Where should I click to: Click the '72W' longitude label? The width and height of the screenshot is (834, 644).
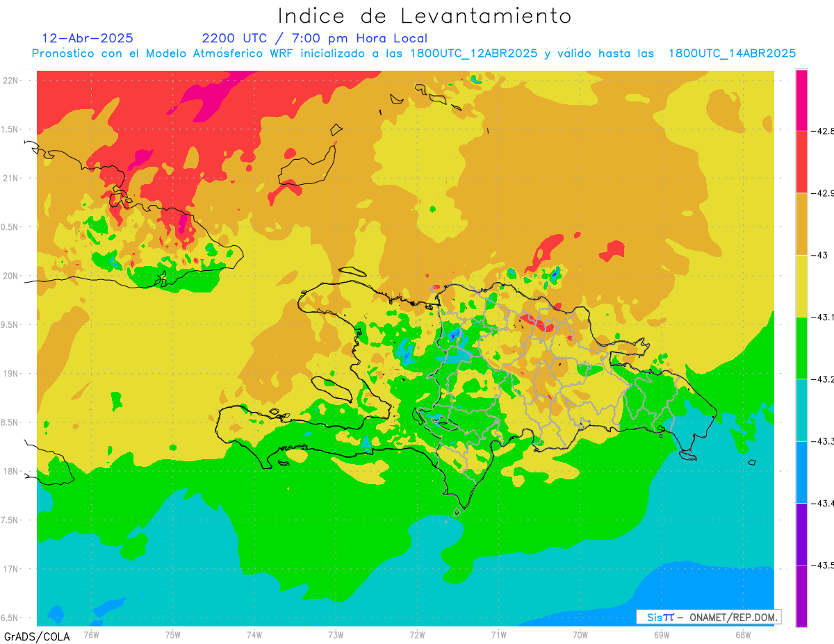pos(417,634)
